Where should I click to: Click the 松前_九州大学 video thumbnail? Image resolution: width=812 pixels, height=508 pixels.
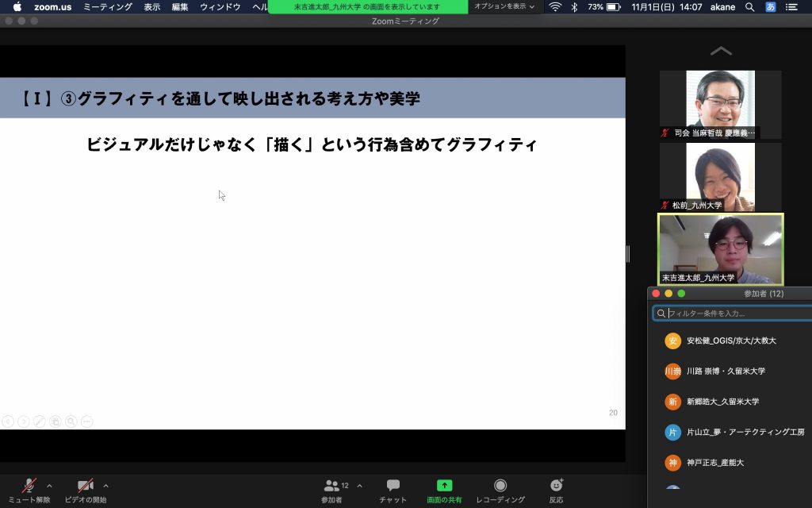[x=720, y=177]
